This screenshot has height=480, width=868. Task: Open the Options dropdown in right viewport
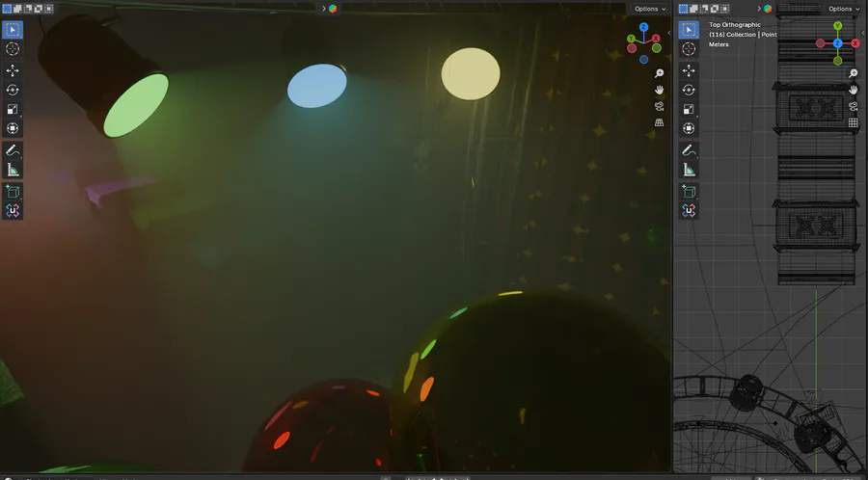coord(844,9)
